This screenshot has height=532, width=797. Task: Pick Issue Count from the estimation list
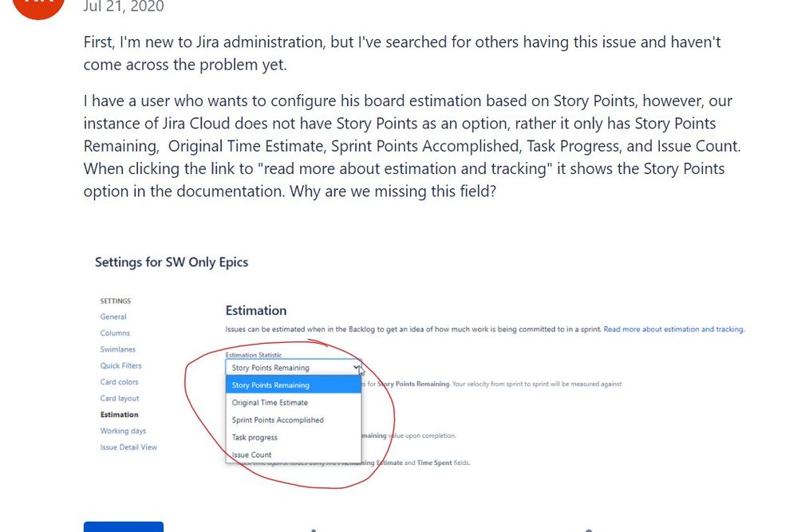(x=250, y=454)
